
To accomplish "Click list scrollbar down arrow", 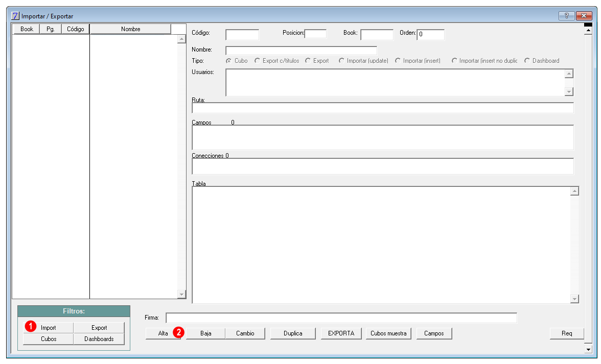I will click(182, 294).
